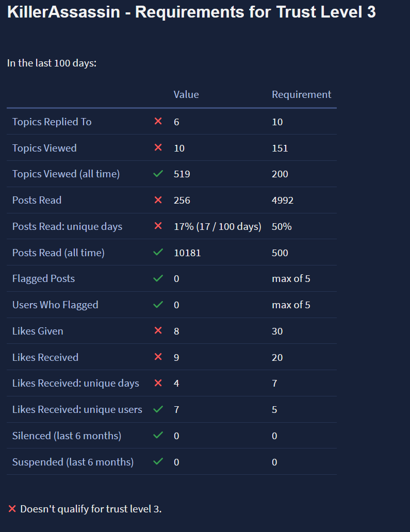Click the green check beside Flagged Posts
The width and height of the screenshot is (410, 532).
pyautogui.click(x=158, y=279)
